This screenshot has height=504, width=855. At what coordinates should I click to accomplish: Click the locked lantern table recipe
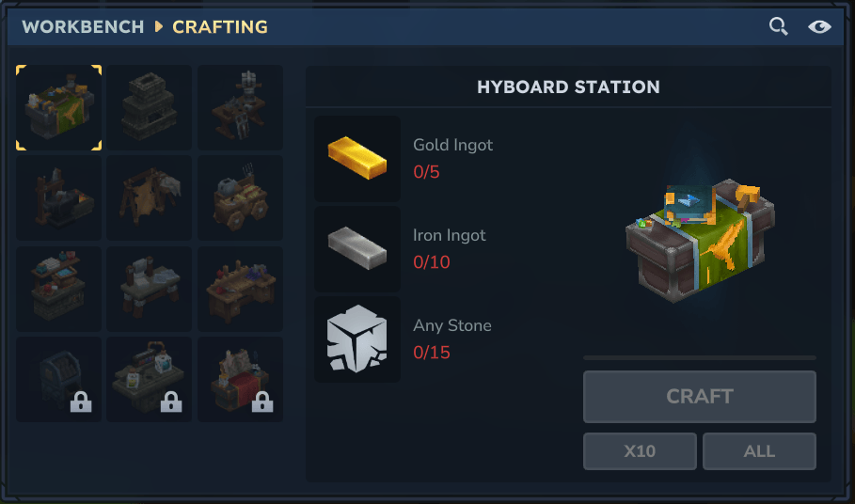tap(150, 379)
